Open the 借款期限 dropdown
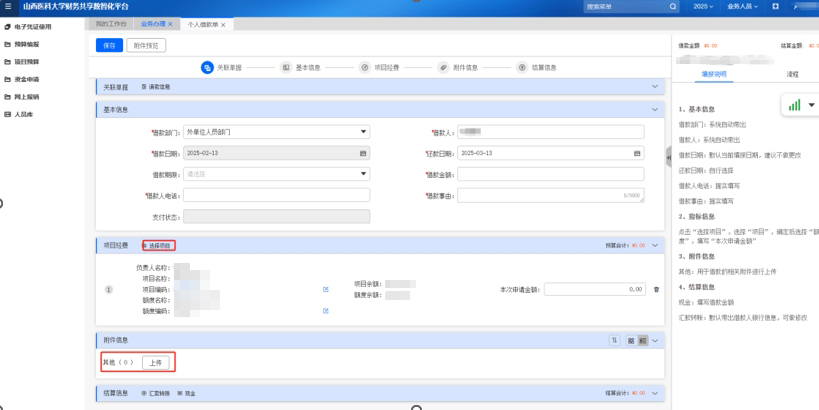Image resolution: width=819 pixels, height=410 pixels. point(276,174)
